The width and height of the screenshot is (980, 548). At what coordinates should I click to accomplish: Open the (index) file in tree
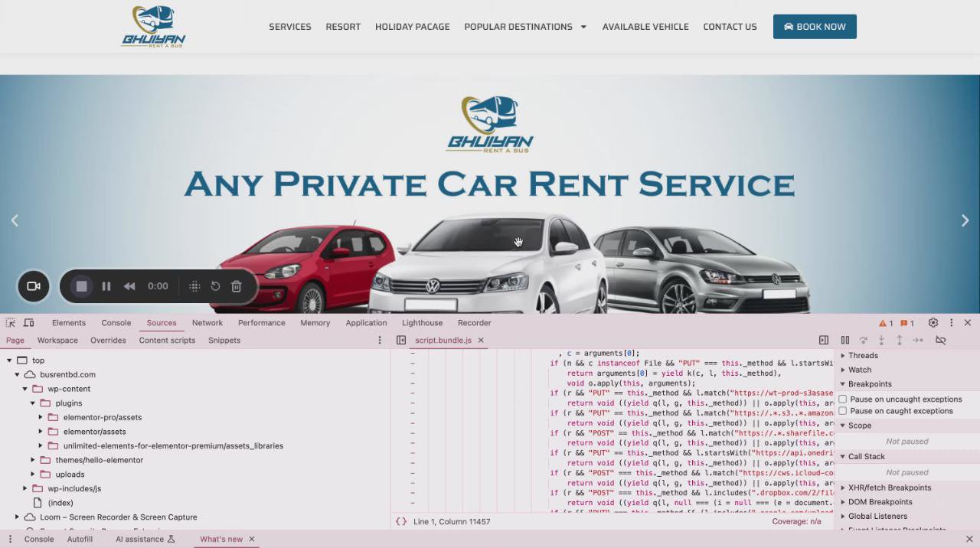coord(60,503)
